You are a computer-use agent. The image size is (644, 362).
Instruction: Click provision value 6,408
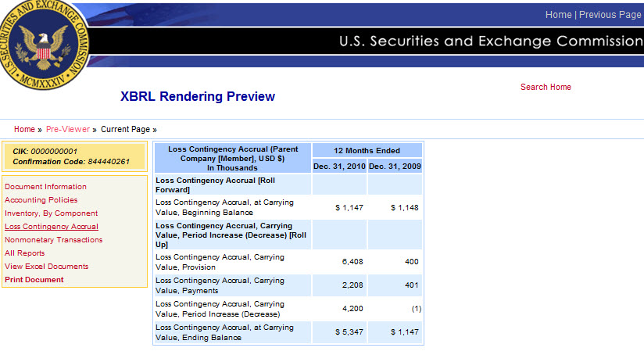352,262
